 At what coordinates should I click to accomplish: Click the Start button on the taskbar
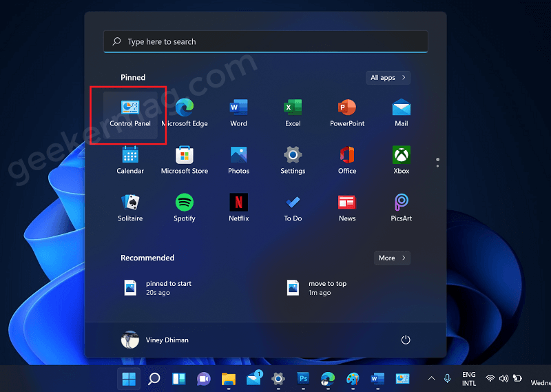[129, 379]
